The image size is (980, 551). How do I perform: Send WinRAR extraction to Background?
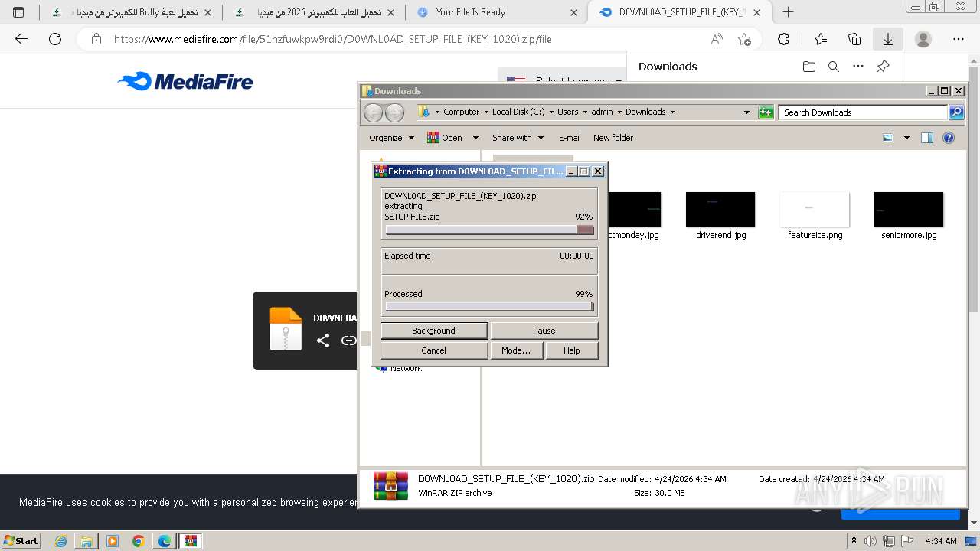point(434,331)
